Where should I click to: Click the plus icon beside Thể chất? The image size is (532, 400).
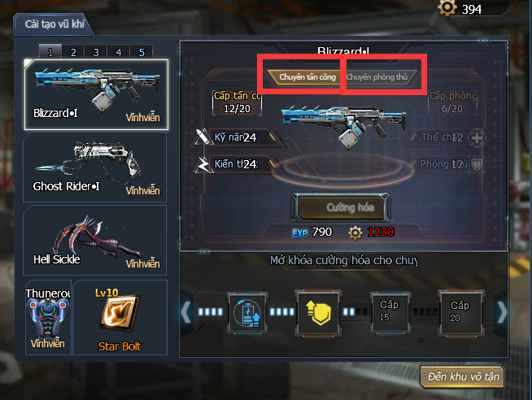(477, 138)
